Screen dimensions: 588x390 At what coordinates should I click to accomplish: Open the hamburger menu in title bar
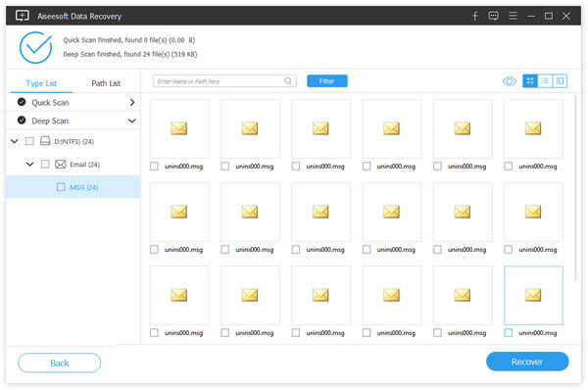[513, 16]
